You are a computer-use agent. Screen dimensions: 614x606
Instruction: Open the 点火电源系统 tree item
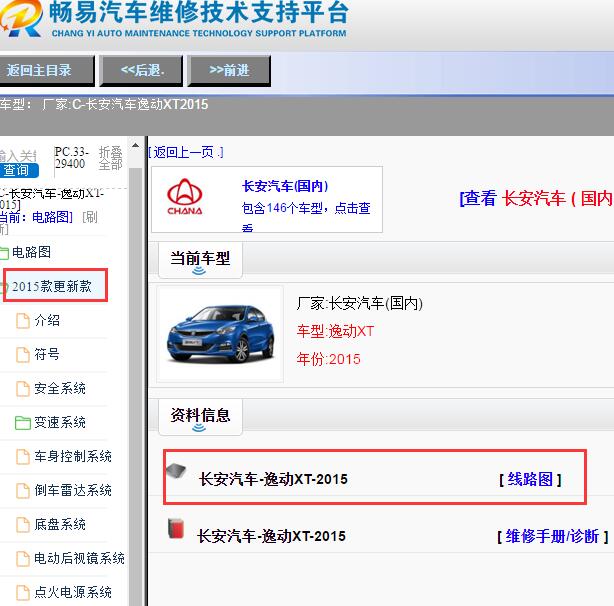73,592
